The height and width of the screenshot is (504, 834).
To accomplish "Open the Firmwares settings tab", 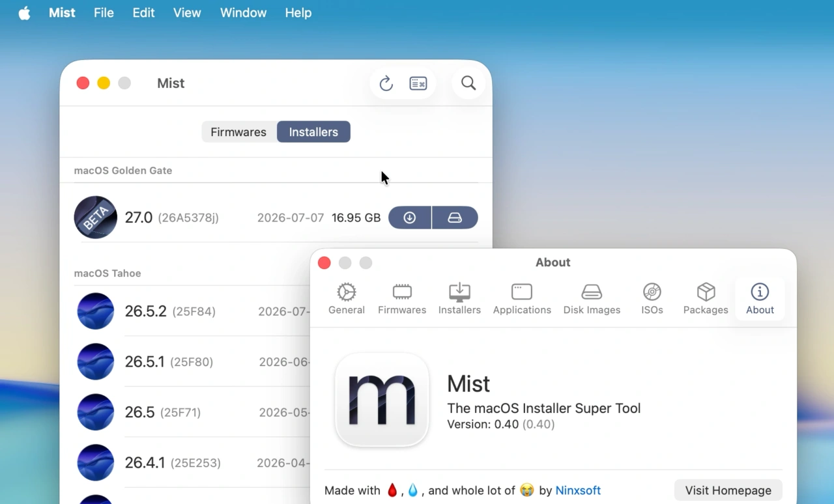I will 402,299.
